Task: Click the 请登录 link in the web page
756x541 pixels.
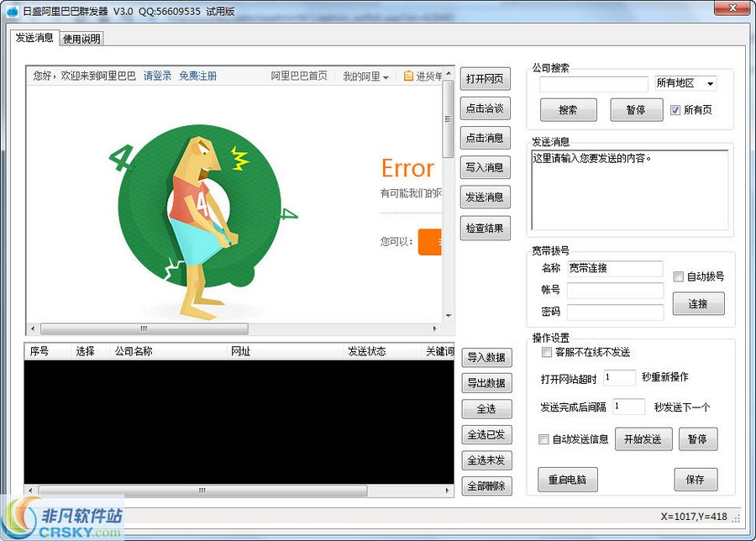Action: pyautogui.click(x=158, y=76)
